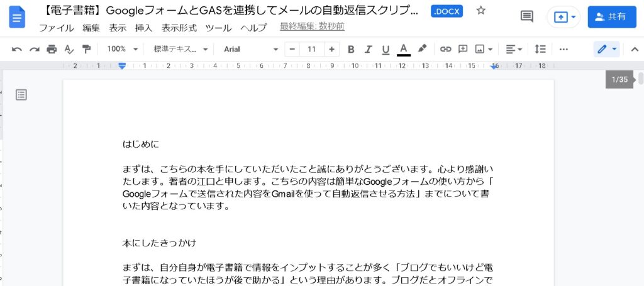
Task: Open the comment history icon
Action: [527, 16]
